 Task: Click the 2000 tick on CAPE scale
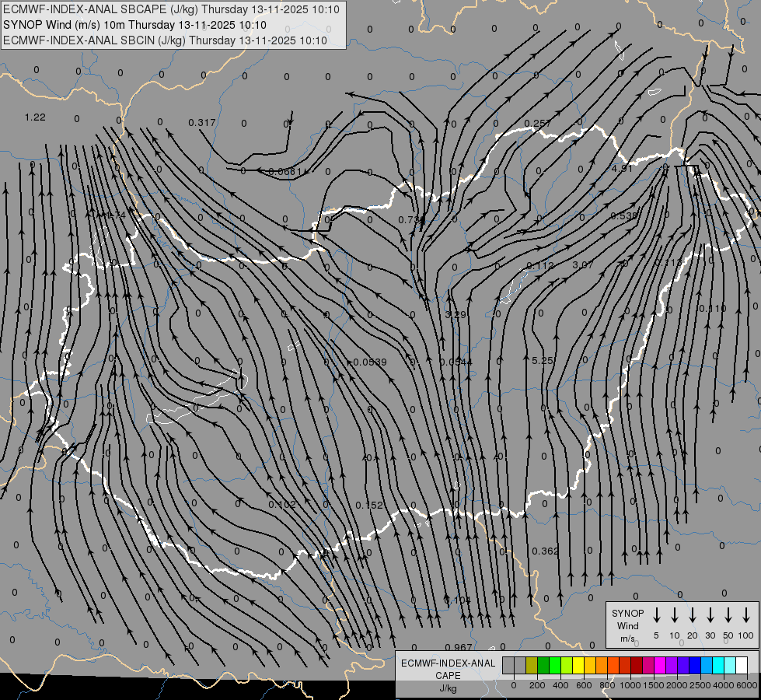click(x=677, y=685)
